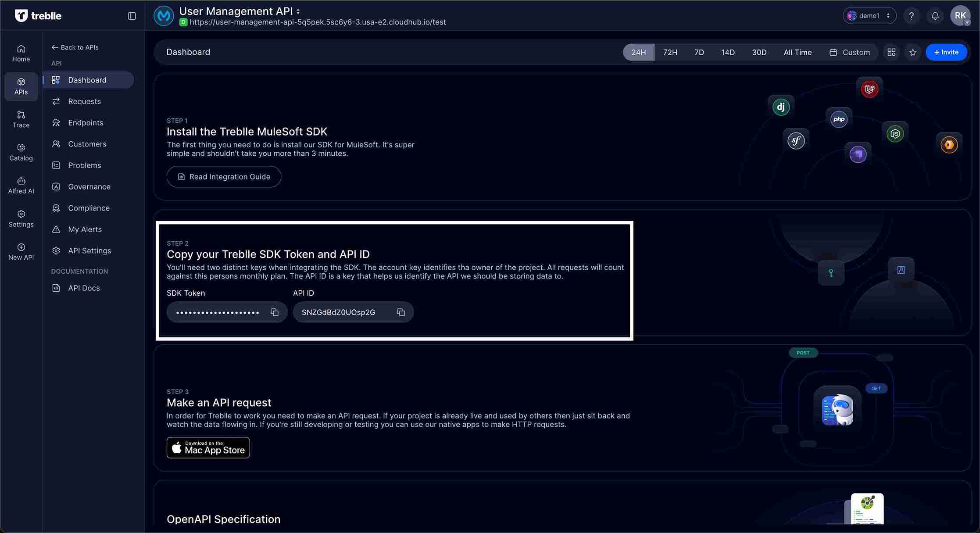Open My Alerts in the API menu

(89, 229)
